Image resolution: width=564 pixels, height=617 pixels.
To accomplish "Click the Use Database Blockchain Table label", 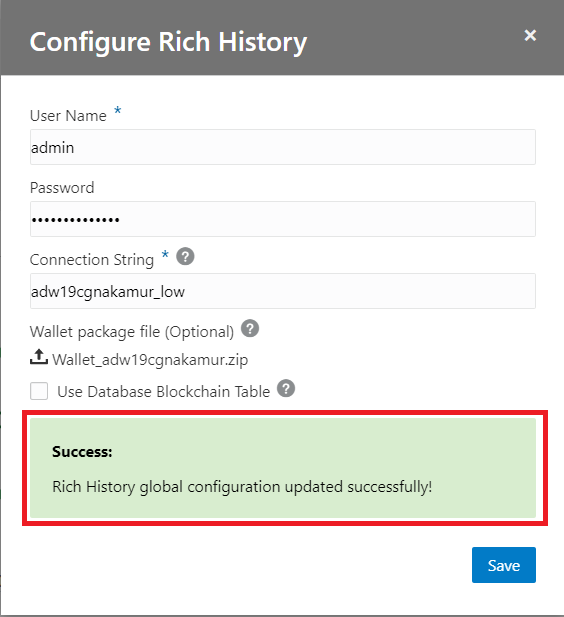I will [x=164, y=392].
